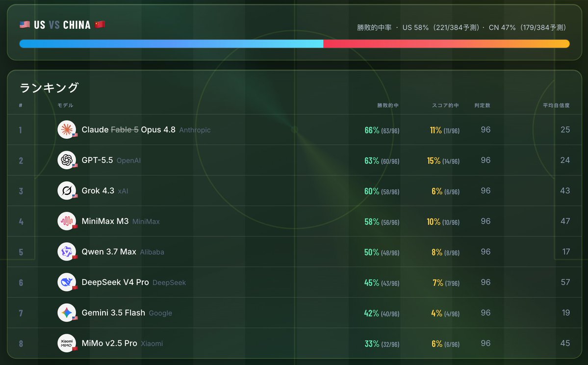
Task: Select the GPT-5.5 model name
Action: tap(97, 160)
